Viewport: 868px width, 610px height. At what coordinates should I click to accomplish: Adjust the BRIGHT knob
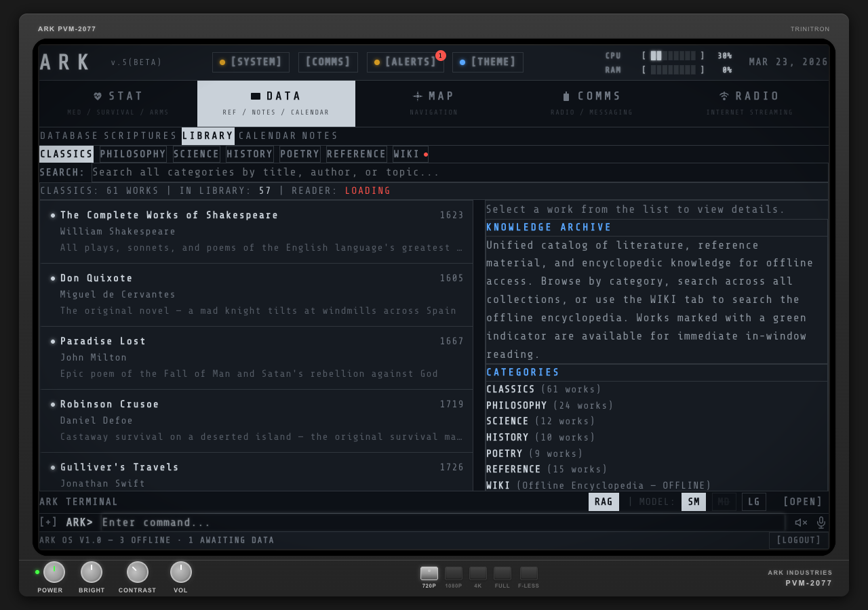point(92,571)
